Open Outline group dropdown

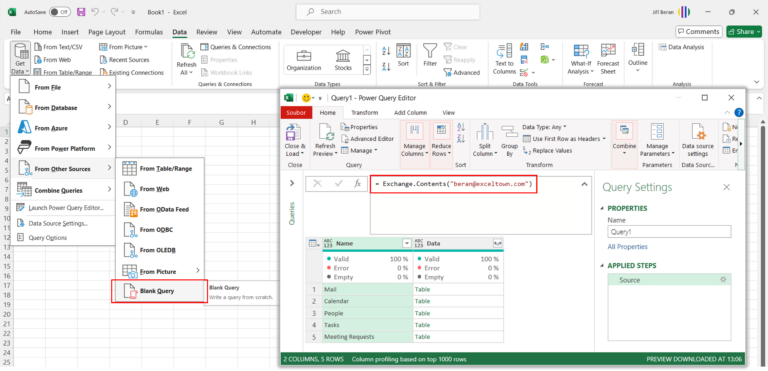coord(638,58)
